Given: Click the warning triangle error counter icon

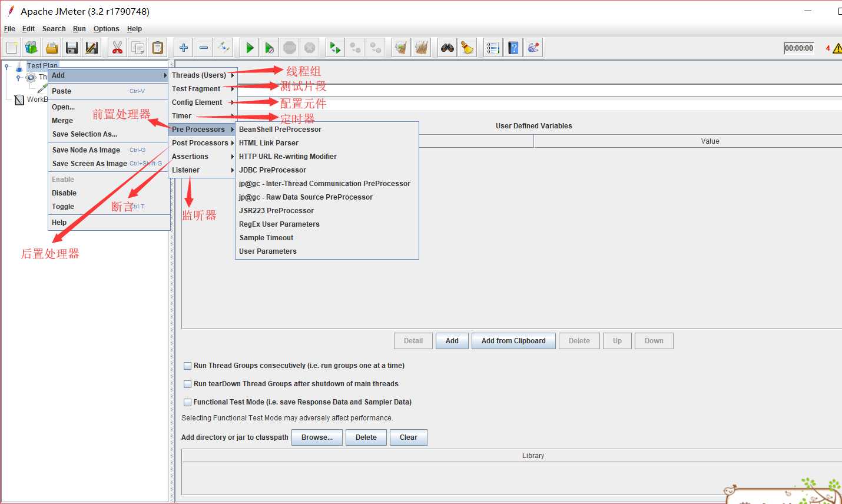Looking at the screenshot, I should [x=837, y=48].
